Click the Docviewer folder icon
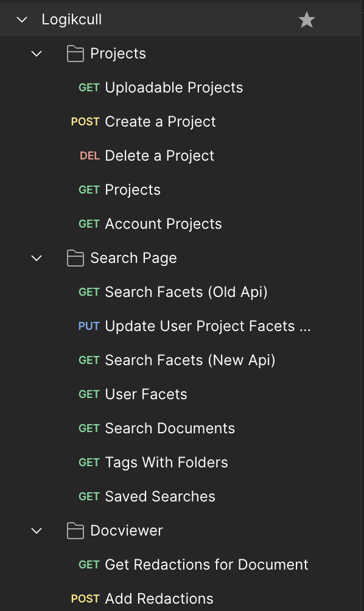The height and width of the screenshot is (611, 364). [x=75, y=531]
